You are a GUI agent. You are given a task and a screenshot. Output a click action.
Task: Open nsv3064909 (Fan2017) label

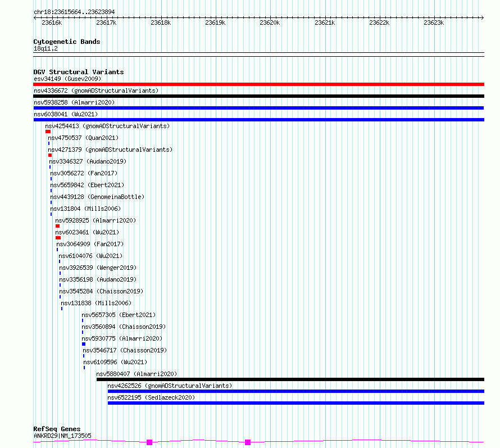point(90,244)
